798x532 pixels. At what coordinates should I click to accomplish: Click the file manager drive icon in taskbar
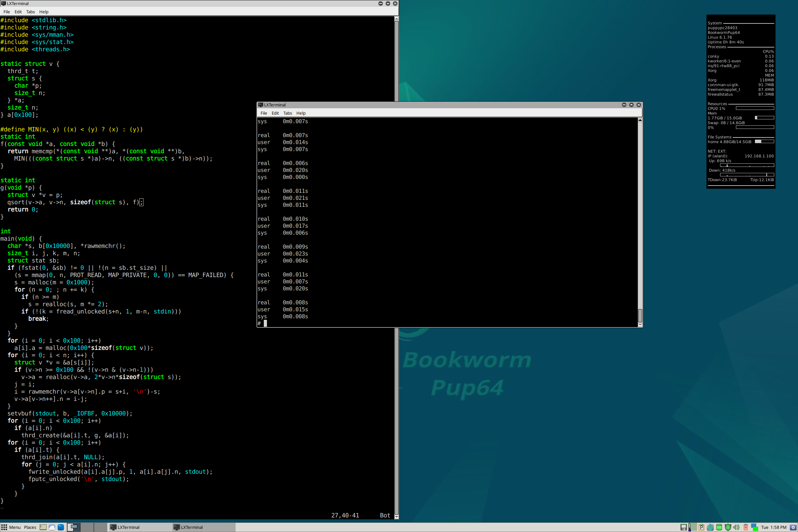(43, 527)
